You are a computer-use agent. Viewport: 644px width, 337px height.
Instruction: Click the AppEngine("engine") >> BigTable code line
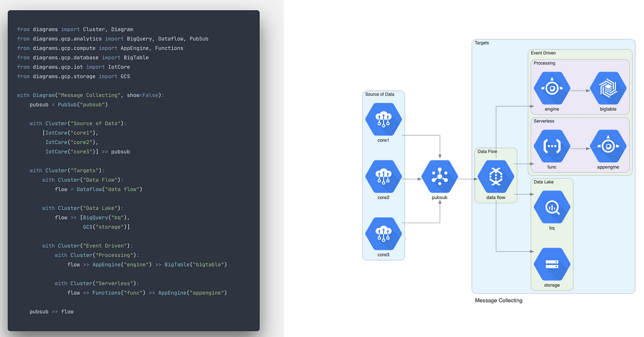pos(148,265)
